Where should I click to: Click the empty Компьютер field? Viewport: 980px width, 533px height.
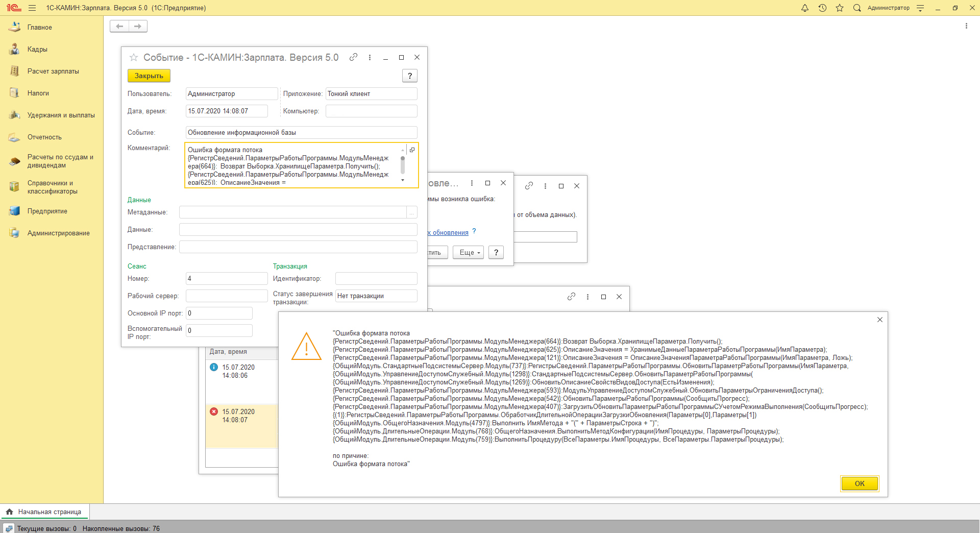coord(371,111)
